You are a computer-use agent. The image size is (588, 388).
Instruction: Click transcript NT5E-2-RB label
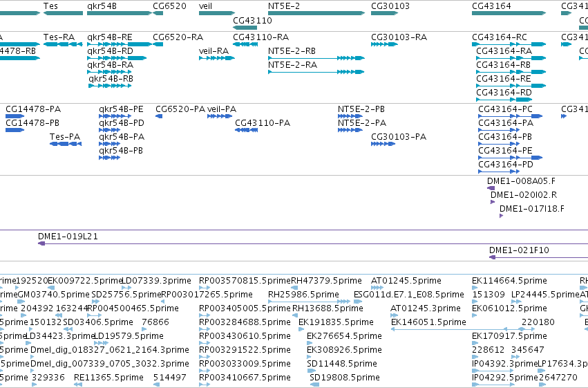point(292,51)
